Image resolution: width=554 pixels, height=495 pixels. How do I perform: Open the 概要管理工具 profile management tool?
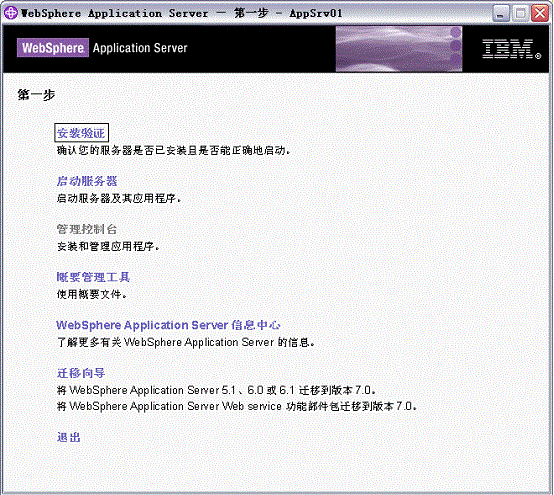93,277
